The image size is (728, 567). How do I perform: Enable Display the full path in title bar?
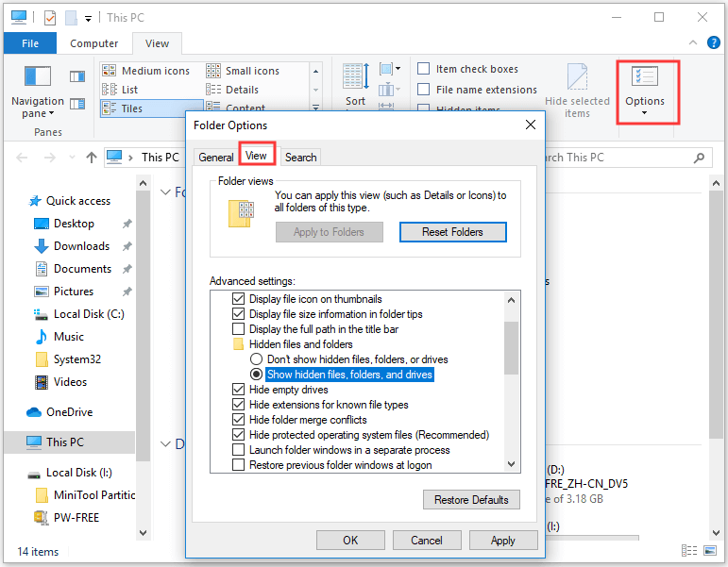pyautogui.click(x=239, y=329)
